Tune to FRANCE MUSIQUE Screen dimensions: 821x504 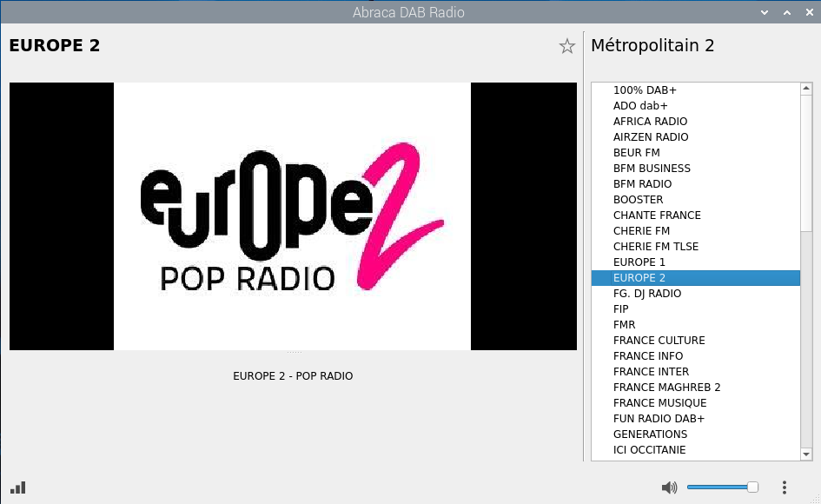click(659, 403)
